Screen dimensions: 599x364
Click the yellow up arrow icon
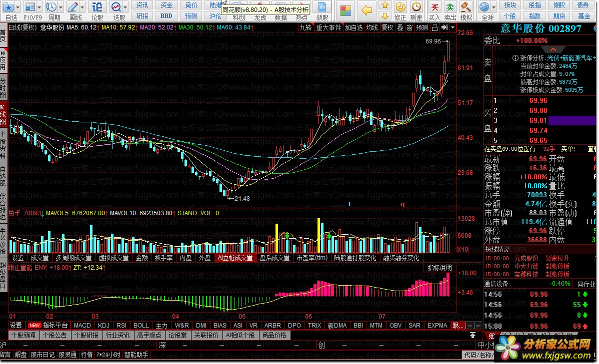(x=385, y=5)
